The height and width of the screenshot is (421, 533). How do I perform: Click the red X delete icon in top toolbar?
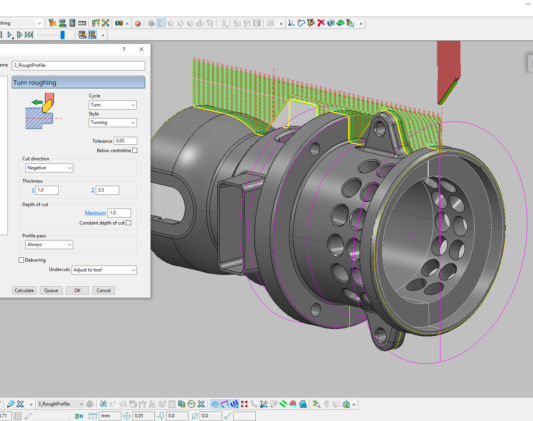[321, 23]
